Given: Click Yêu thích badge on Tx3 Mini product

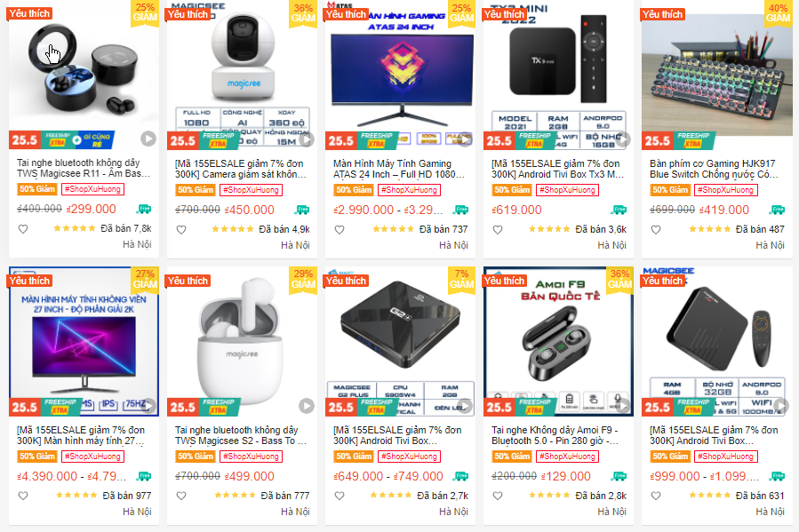Looking at the screenshot, I should (504, 14).
